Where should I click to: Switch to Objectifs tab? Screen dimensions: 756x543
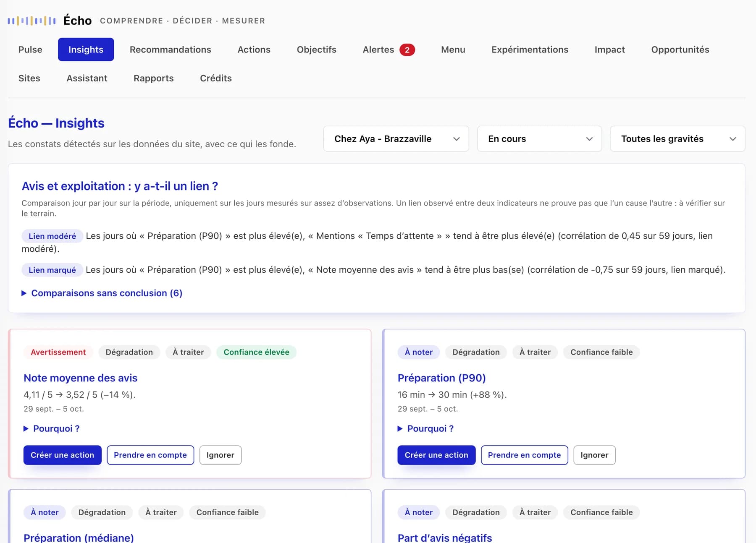(x=316, y=50)
